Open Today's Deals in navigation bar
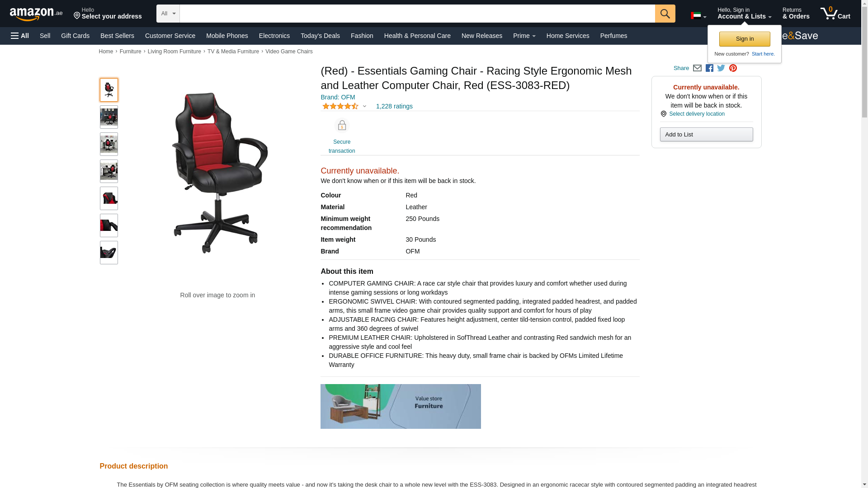The image size is (868, 488). coord(320,36)
